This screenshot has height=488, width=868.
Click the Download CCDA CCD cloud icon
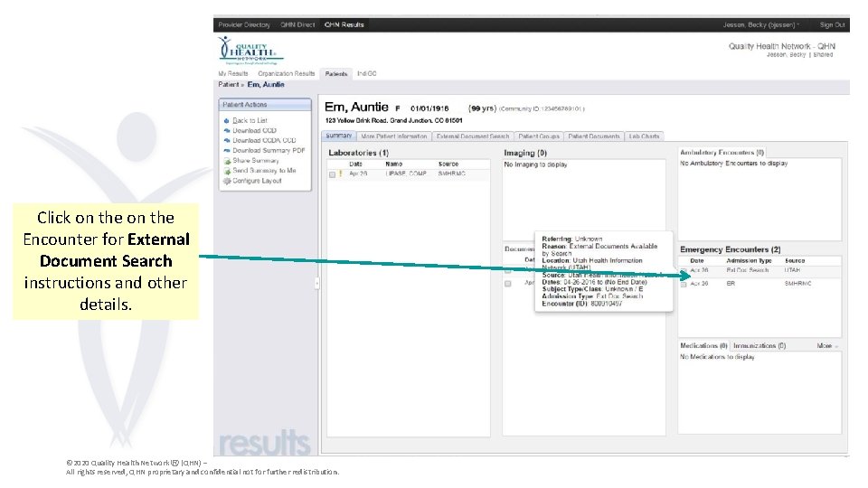226,141
